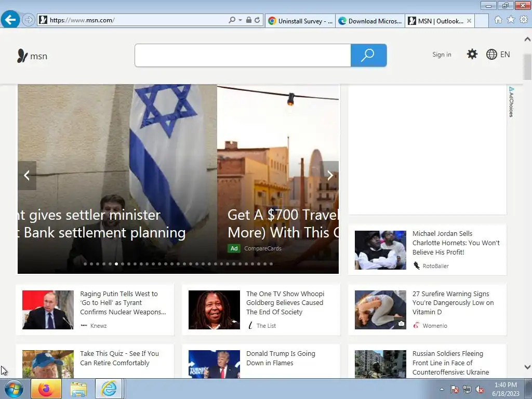The height and width of the screenshot is (399, 532).
Task: Open Raging Putin Tells West article
Action: [123, 303]
